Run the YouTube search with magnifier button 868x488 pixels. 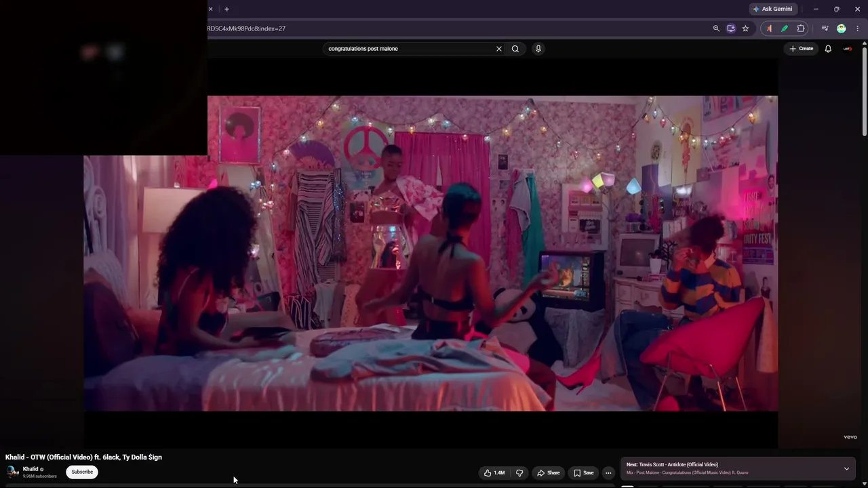tap(515, 49)
